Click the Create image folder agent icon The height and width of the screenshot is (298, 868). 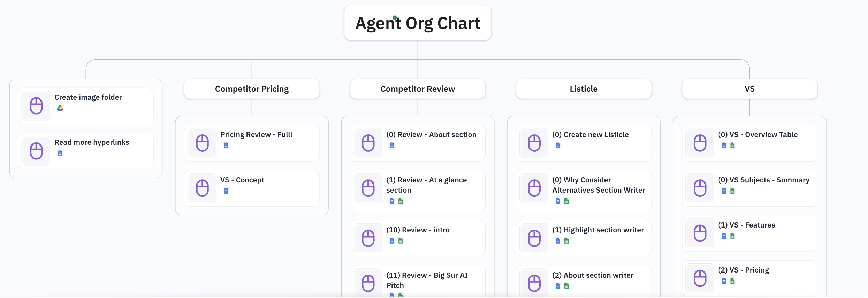(36, 106)
